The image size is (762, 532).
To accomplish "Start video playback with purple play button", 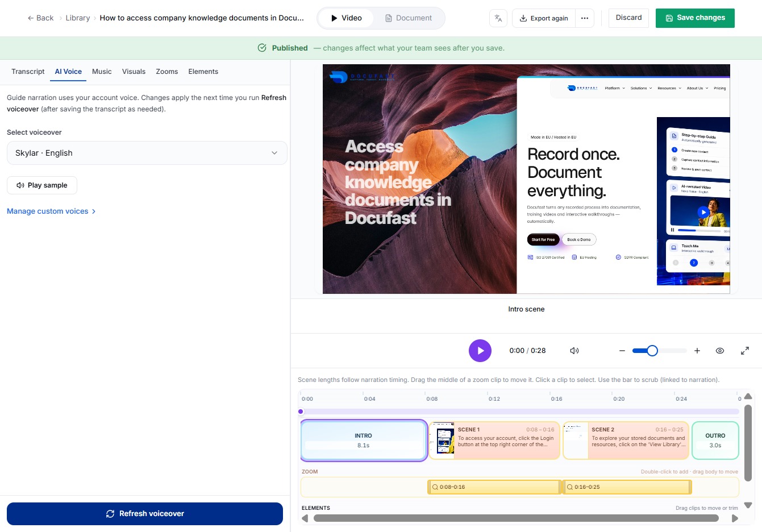I will pyautogui.click(x=480, y=351).
